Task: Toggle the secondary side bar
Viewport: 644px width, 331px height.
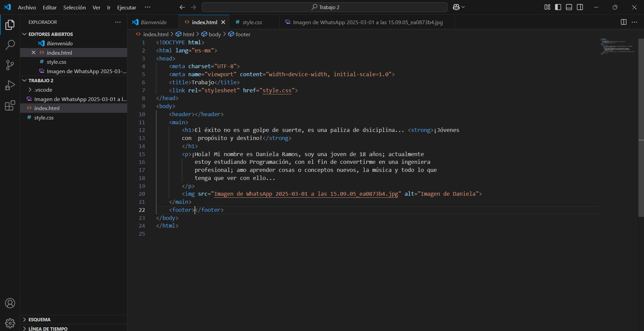Action: click(x=580, y=7)
